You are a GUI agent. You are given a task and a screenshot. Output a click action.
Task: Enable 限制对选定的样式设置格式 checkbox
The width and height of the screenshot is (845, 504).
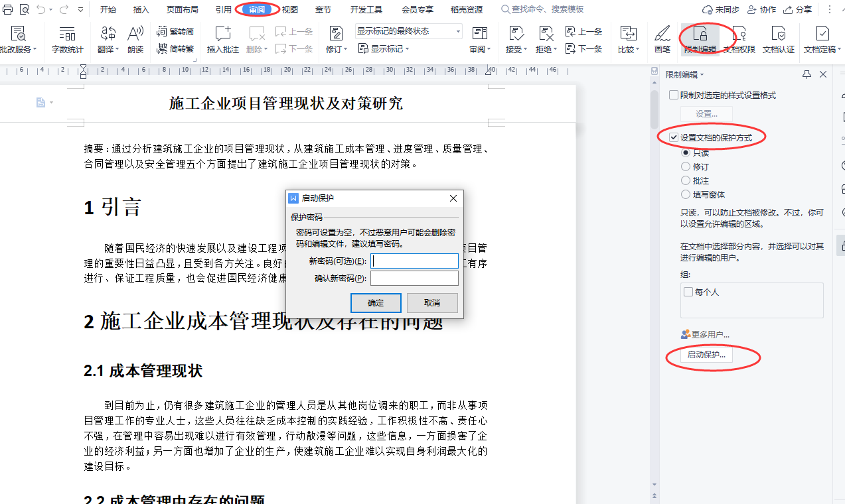(674, 95)
